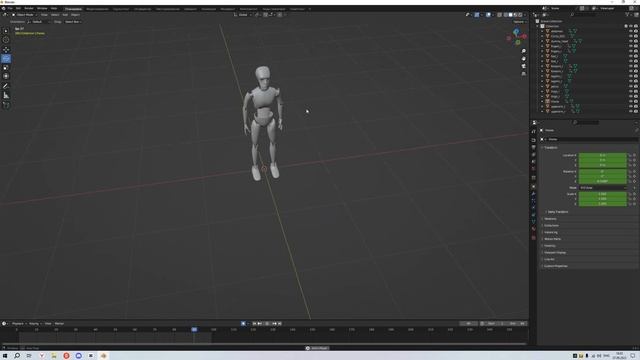Open the Scene properties tab
640x360 pixels.
(533, 162)
